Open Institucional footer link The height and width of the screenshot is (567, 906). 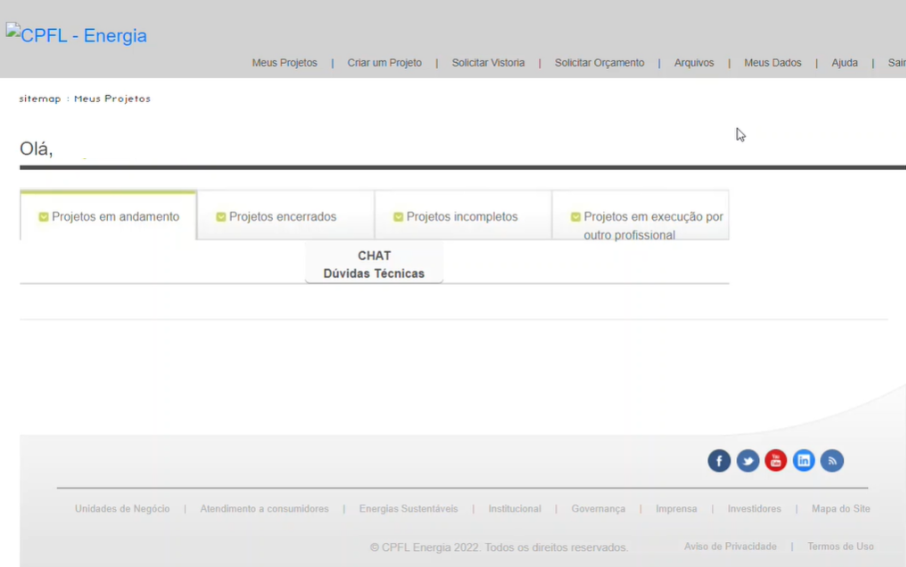515,509
